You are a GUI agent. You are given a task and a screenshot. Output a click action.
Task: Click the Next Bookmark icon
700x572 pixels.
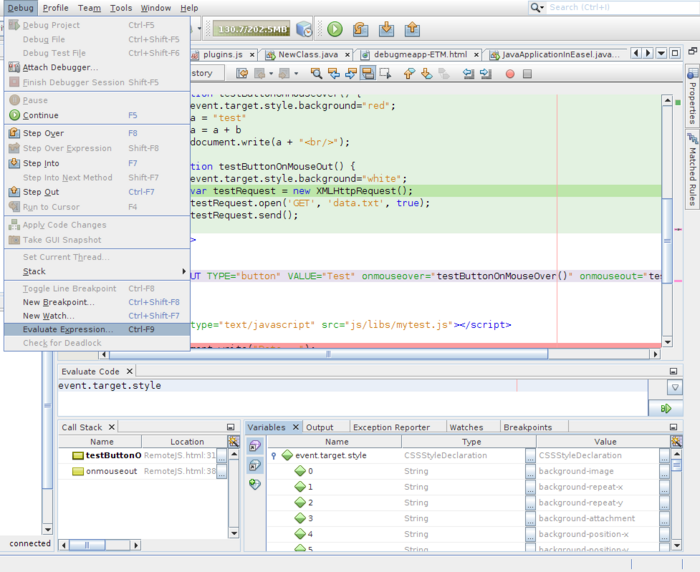pos(426,74)
